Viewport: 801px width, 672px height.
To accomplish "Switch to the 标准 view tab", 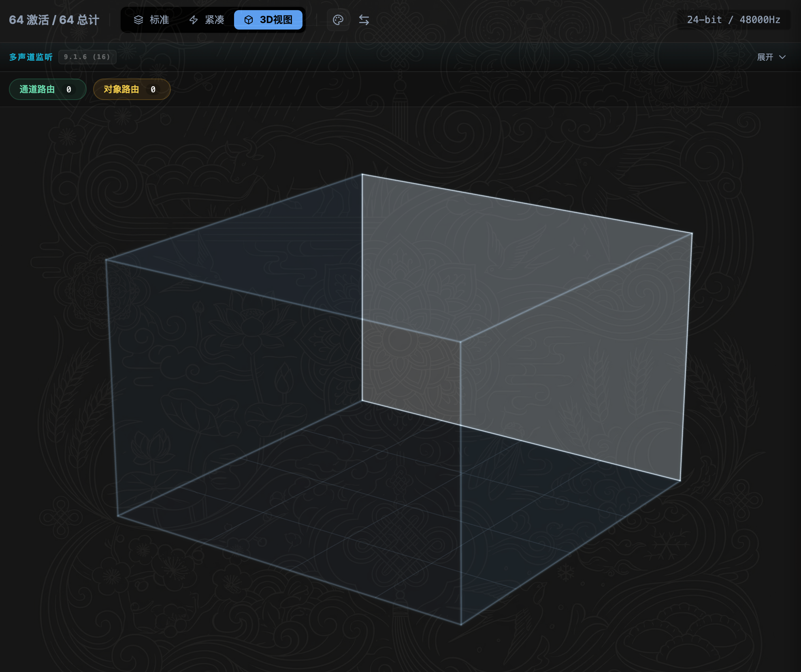I will [151, 20].
